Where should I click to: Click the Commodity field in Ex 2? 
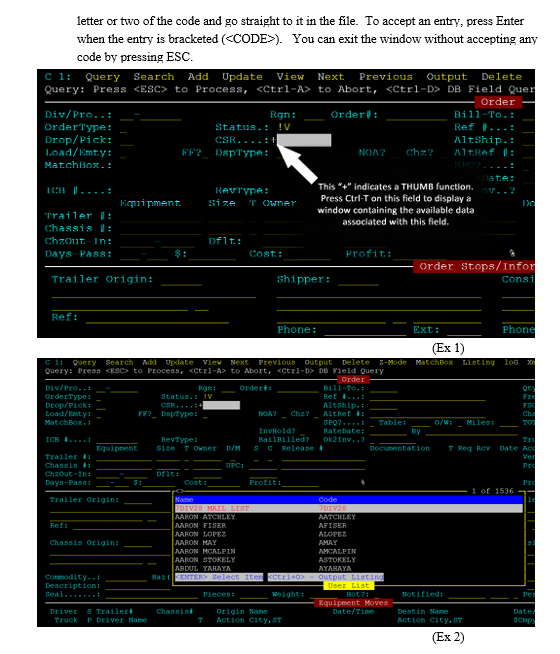coord(126,577)
